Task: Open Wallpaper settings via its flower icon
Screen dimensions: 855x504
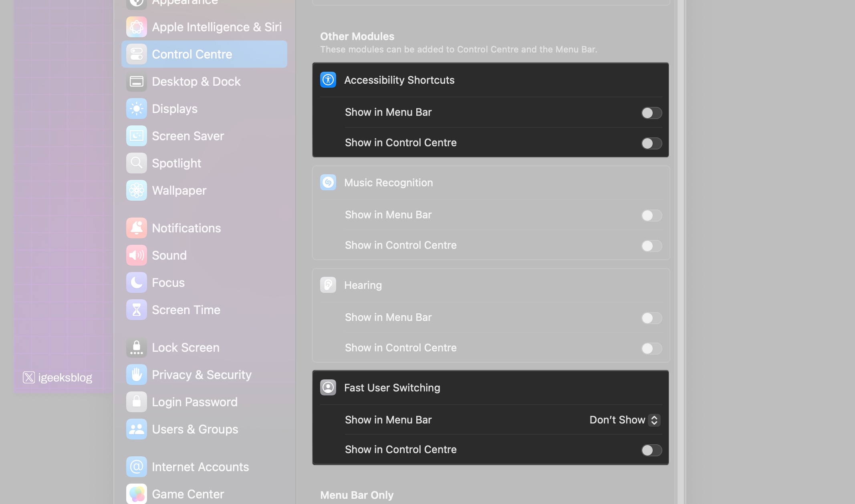Action: tap(137, 190)
